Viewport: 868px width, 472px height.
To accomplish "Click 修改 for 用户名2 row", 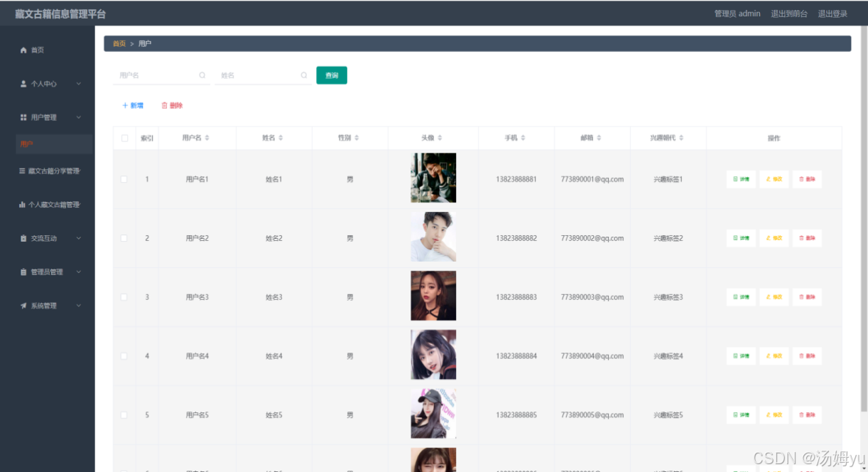I will [774, 238].
